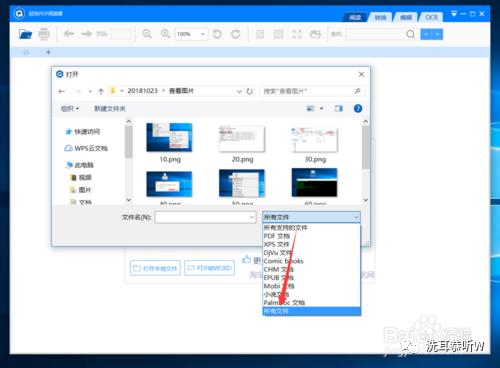Image resolution: width=500 pixels, height=368 pixels.
Task: Open the 组织 dropdown menu
Action: [70, 108]
